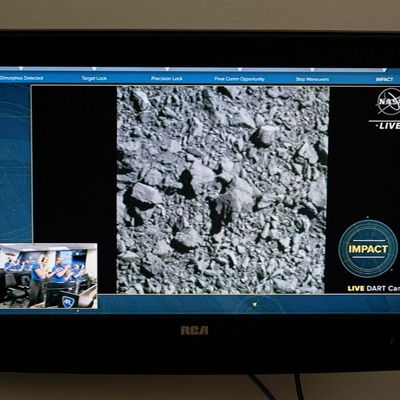Click the triangle marker above Target Lock
The image size is (400, 400).
click(x=94, y=69)
